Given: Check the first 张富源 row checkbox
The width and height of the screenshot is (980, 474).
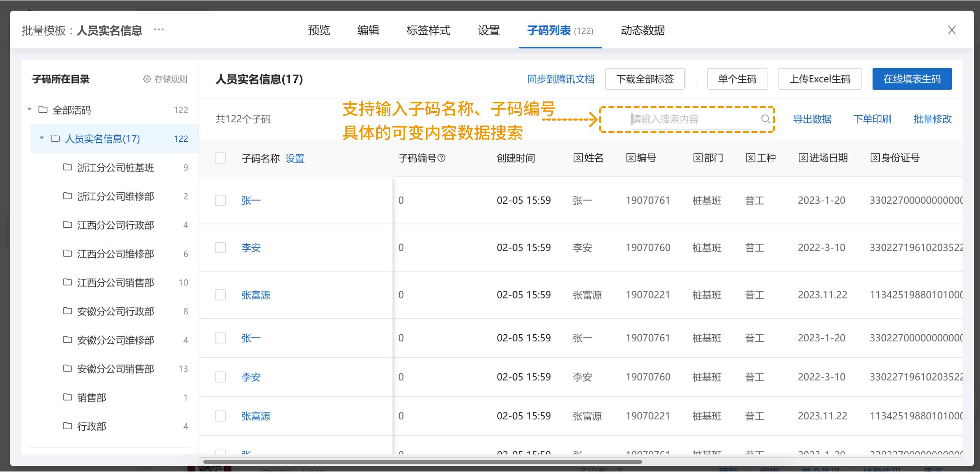Looking at the screenshot, I should (x=220, y=295).
